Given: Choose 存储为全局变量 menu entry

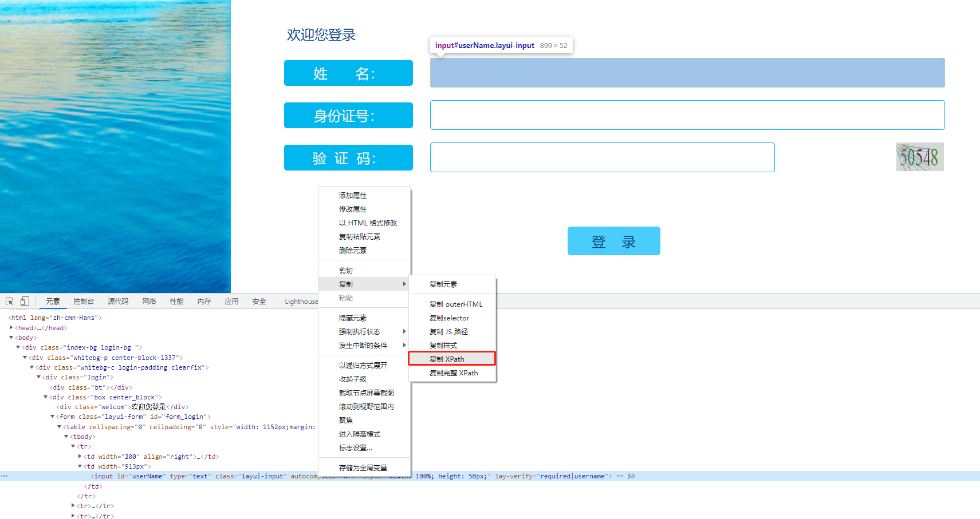Looking at the screenshot, I should point(363,467).
